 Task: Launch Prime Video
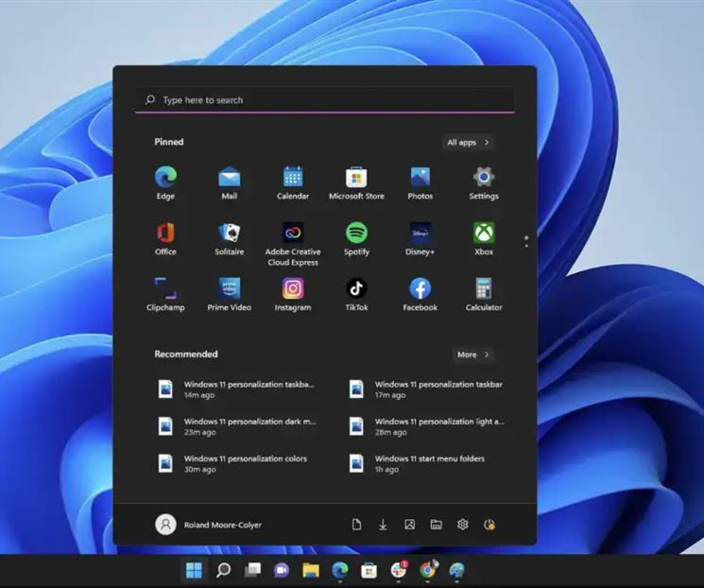point(230,294)
